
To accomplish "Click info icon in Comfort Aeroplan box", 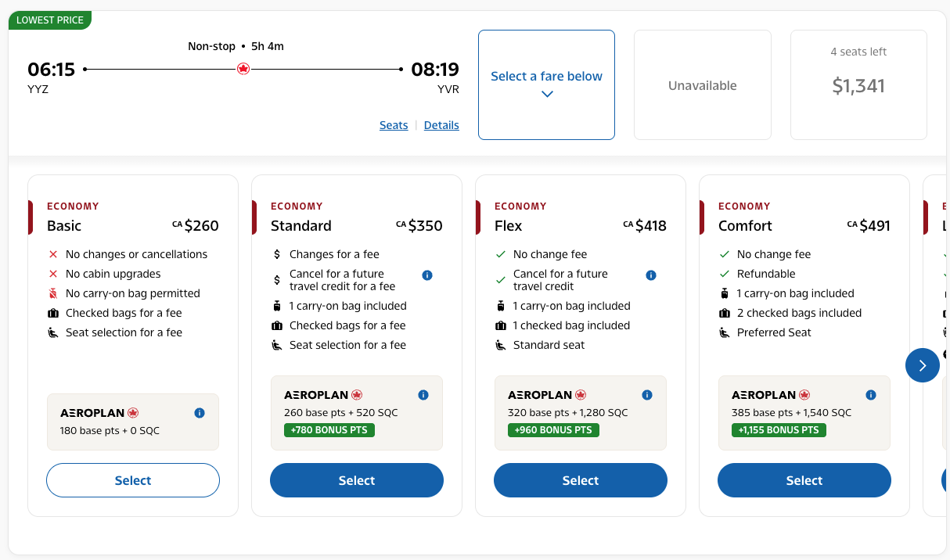I will tap(871, 395).
